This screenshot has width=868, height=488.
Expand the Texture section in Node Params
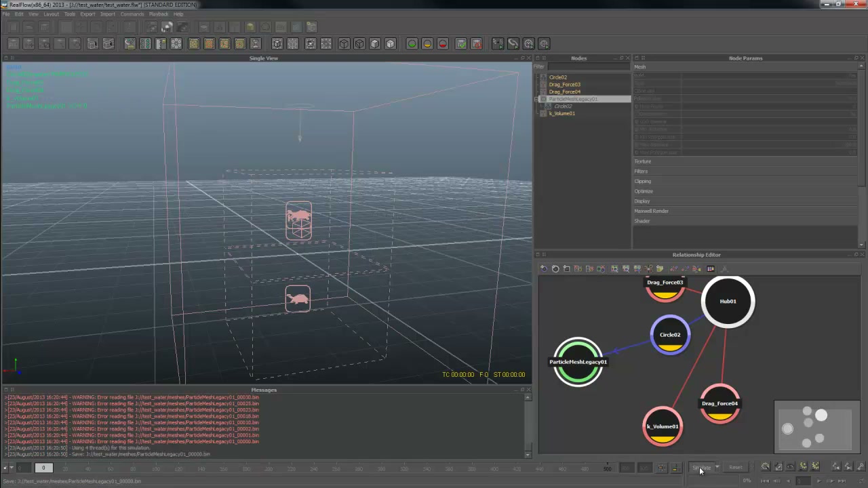(x=746, y=161)
